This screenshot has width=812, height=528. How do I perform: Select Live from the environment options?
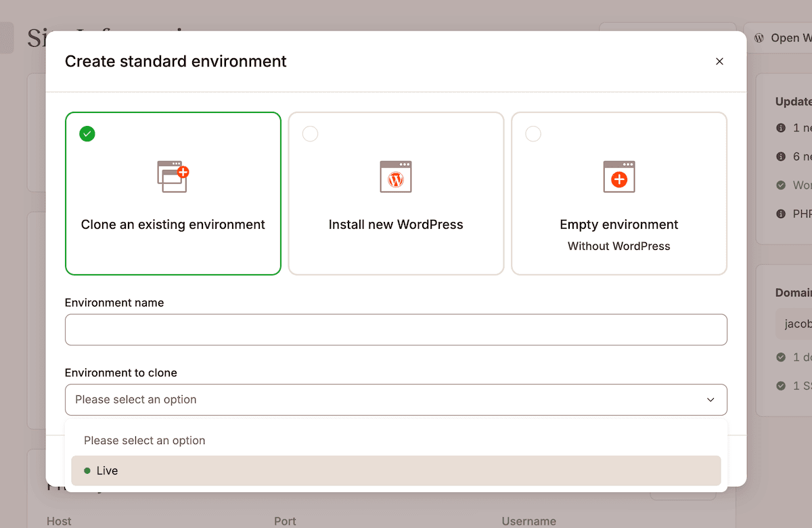pyautogui.click(x=108, y=470)
